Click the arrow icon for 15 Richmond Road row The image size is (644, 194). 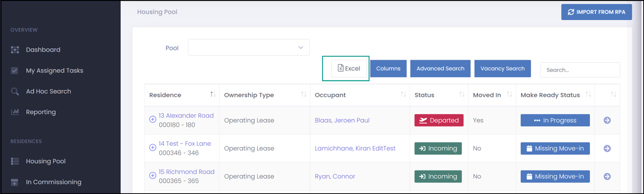[607, 176]
